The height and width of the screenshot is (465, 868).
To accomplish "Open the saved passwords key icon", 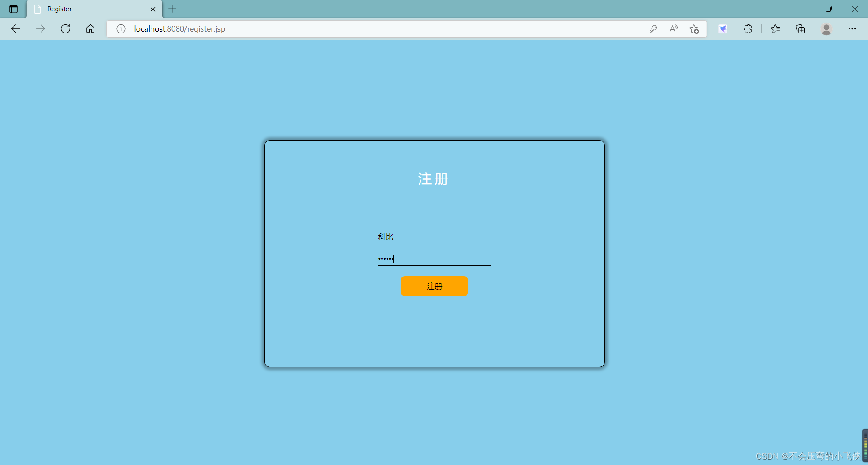I will tap(653, 29).
